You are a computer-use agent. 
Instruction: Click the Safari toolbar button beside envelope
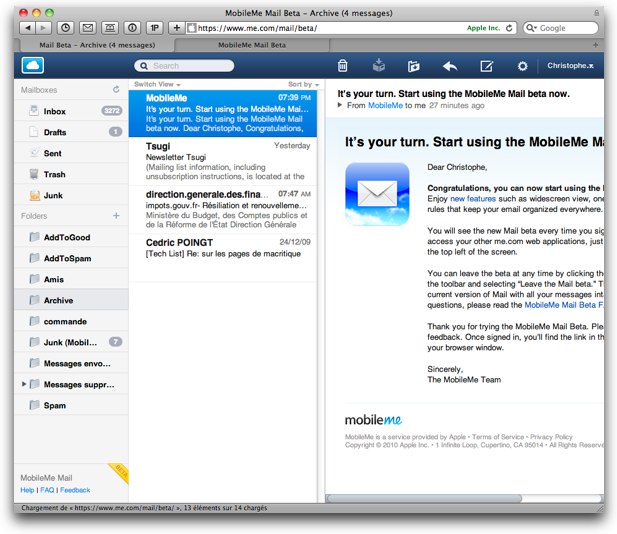point(110,28)
